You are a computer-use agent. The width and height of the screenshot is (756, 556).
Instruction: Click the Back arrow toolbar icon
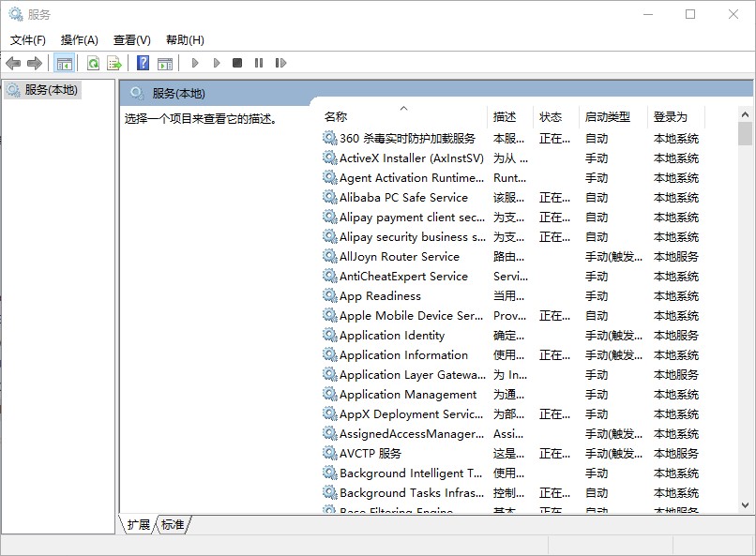click(x=13, y=63)
